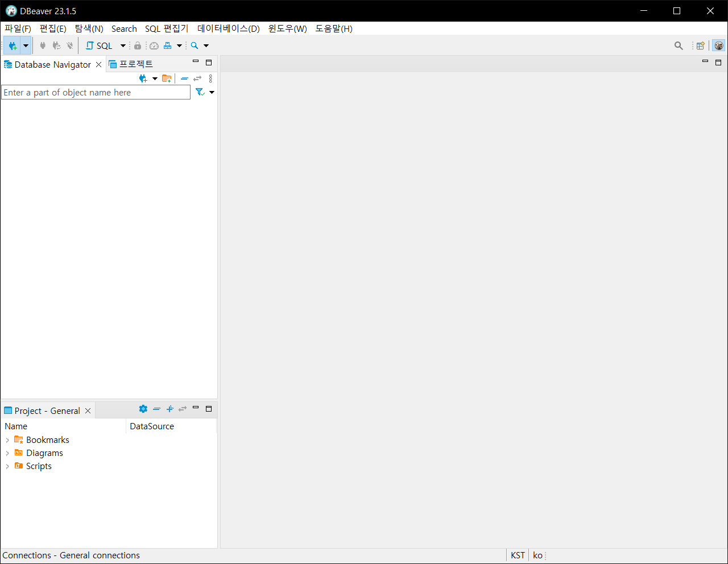
Task: Toggle Link with Editor in Database Navigator
Action: [197, 78]
